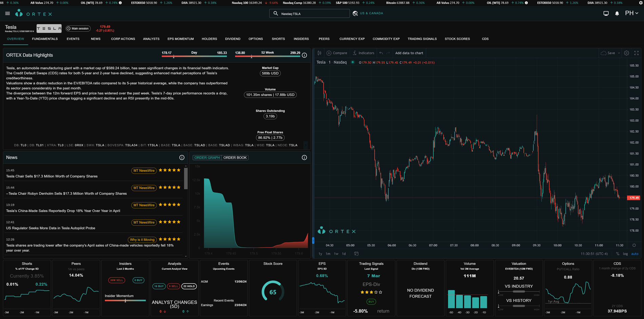Click the chart undo arrow
This screenshot has height=319, width=644.
click(x=381, y=53)
